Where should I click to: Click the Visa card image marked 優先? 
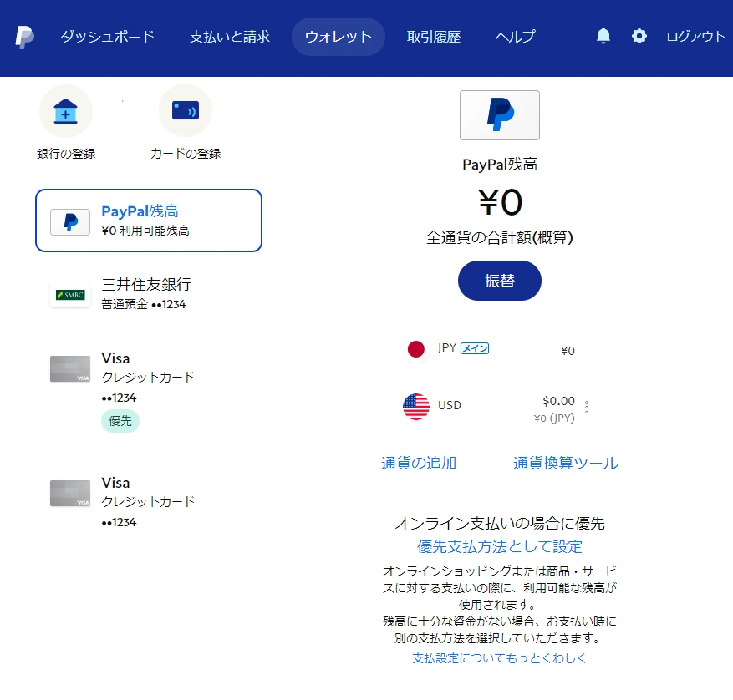[x=70, y=368]
